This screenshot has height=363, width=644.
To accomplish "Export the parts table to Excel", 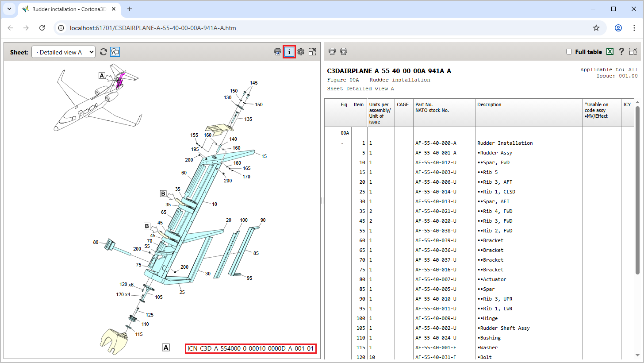I will [610, 51].
